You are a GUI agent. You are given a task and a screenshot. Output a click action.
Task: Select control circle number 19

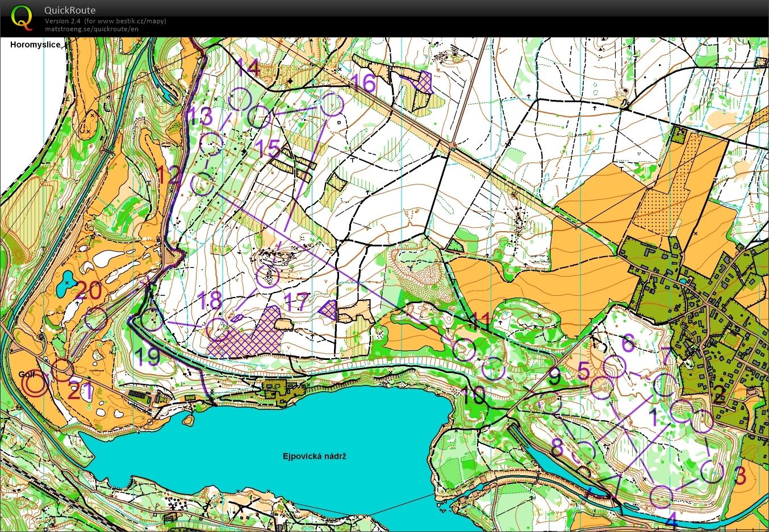point(152,320)
